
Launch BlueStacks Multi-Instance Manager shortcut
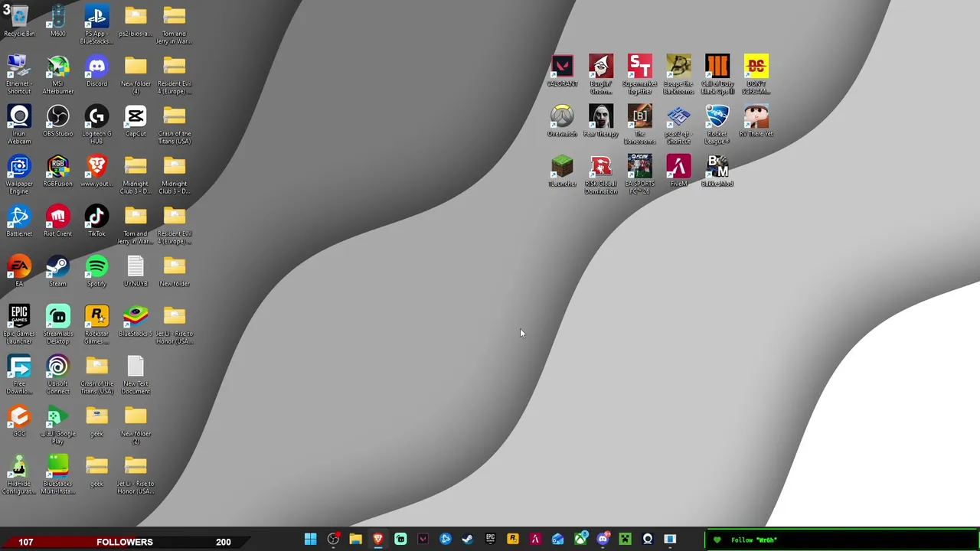(57, 474)
